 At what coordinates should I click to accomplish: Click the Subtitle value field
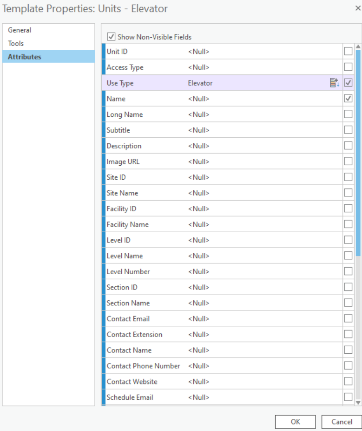(264, 130)
